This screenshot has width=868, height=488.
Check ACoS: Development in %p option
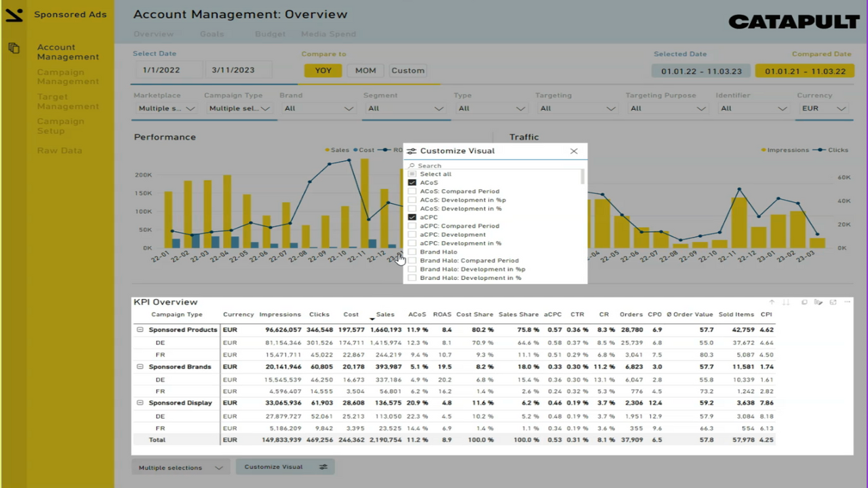412,200
